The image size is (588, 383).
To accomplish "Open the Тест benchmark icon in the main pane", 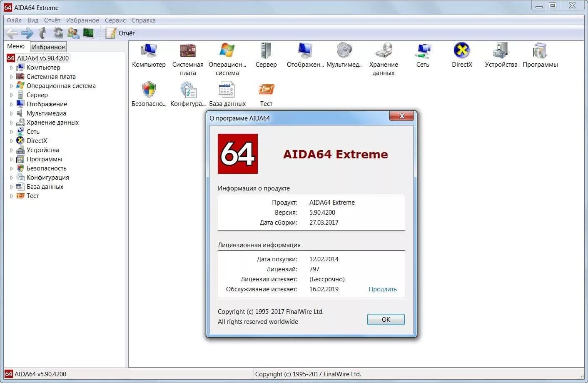I will click(266, 90).
